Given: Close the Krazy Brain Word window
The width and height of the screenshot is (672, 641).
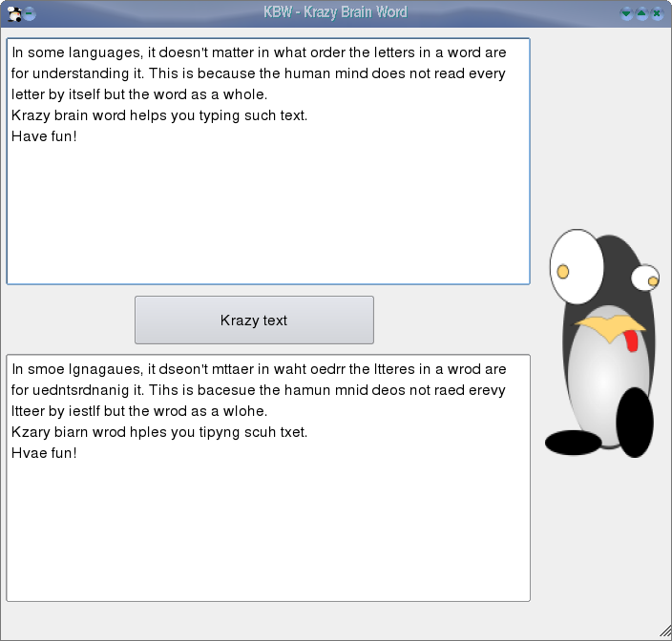Looking at the screenshot, I should (x=657, y=13).
